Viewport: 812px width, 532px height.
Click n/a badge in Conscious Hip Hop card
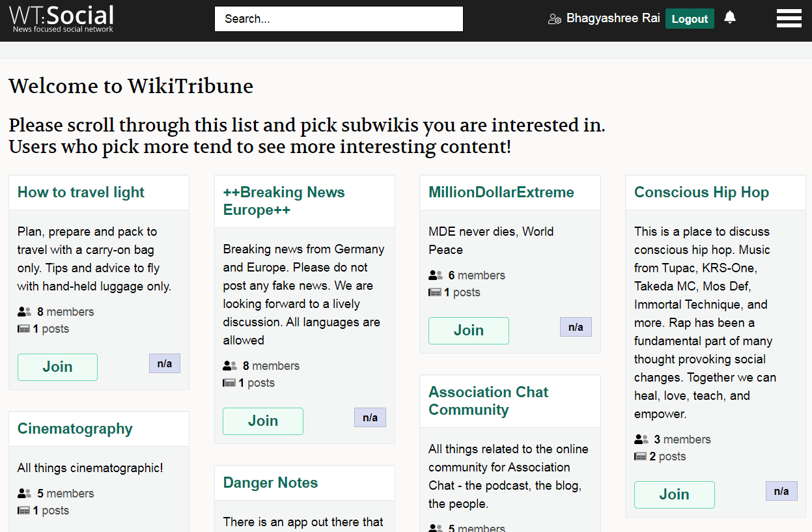781,491
